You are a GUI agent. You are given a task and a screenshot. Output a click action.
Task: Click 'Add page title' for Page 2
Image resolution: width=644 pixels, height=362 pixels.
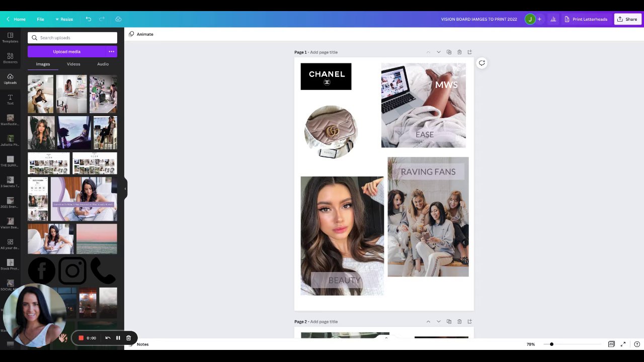click(x=324, y=322)
